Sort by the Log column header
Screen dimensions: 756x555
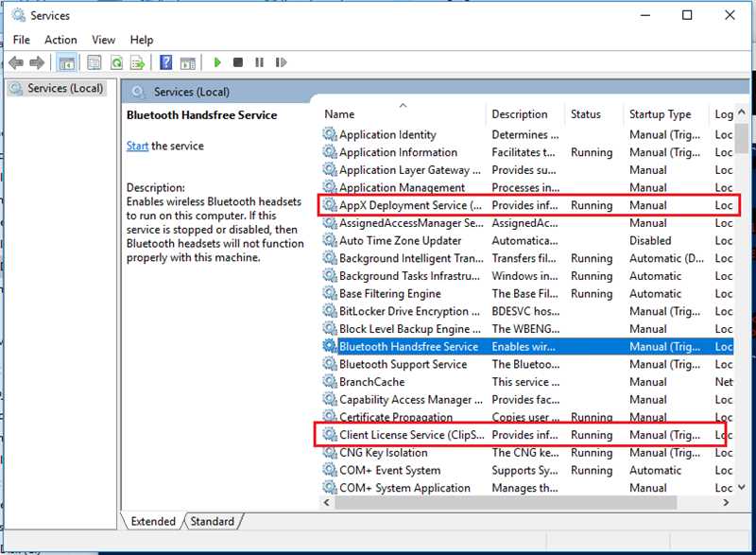[723, 113]
